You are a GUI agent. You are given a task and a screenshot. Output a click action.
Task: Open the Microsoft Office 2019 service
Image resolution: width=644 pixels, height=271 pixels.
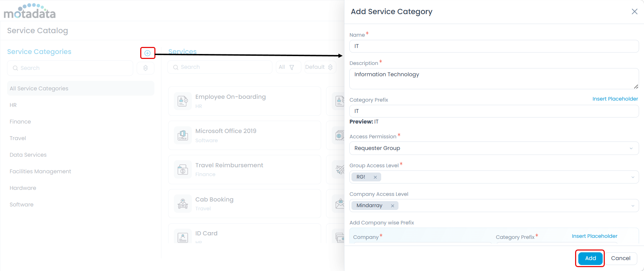(244, 135)
